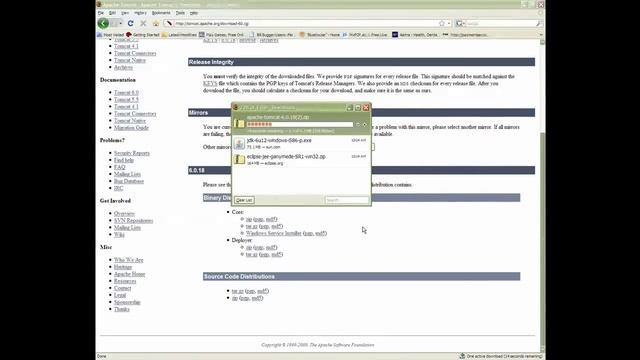Open the FAQ link under Problems

[x=120, y=167]
